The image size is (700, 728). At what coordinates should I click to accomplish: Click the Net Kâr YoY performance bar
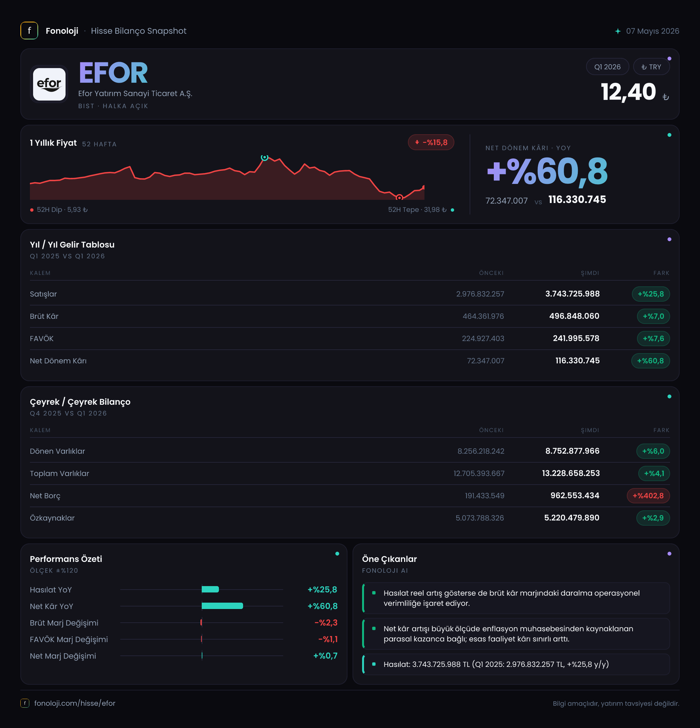pyautogui.click(x=222, y=606)
